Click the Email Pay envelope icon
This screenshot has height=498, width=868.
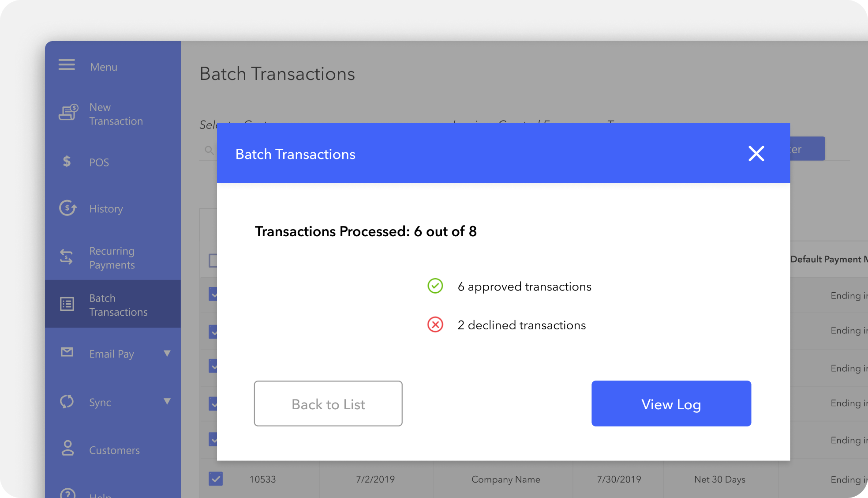(x=67, y=352)
